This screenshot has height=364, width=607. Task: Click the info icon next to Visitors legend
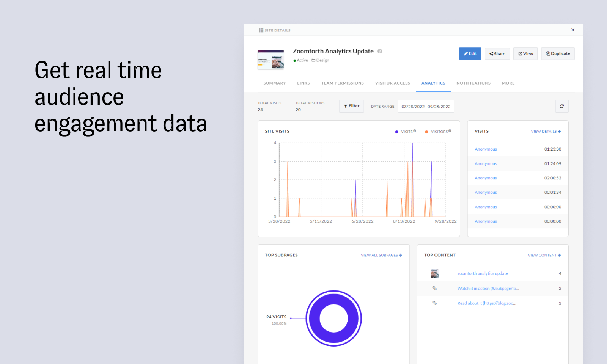[x=450, y=131]
